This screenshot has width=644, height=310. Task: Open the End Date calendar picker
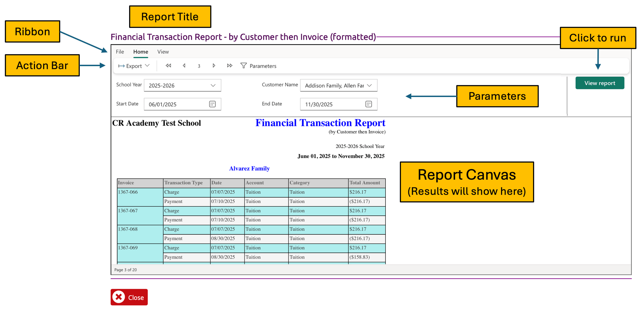[x=368, y=104]
